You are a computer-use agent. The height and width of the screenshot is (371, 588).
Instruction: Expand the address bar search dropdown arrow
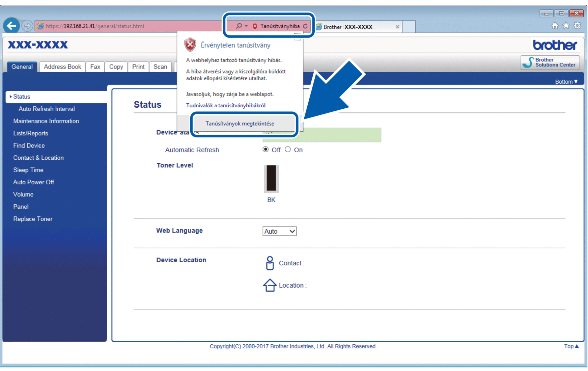pos(246,26)
